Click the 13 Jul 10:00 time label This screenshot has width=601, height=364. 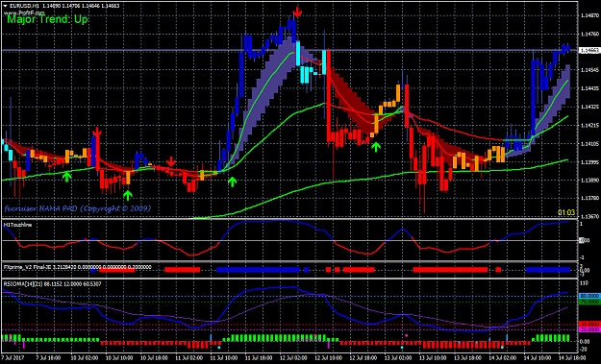[x=434, y=358]
